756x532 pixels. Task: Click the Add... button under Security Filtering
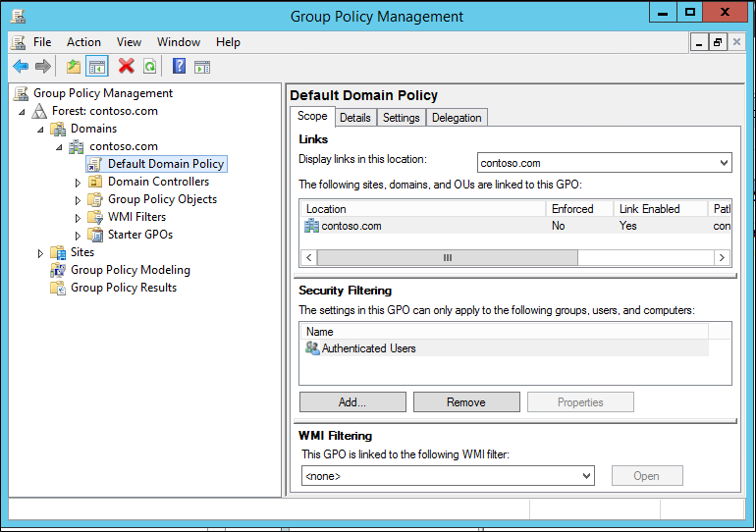pos(352,401)
